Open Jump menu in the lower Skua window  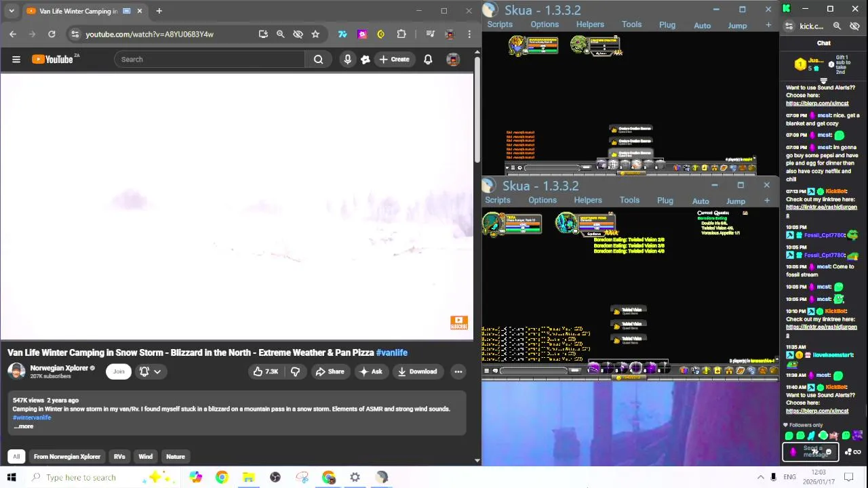point(736,201)
